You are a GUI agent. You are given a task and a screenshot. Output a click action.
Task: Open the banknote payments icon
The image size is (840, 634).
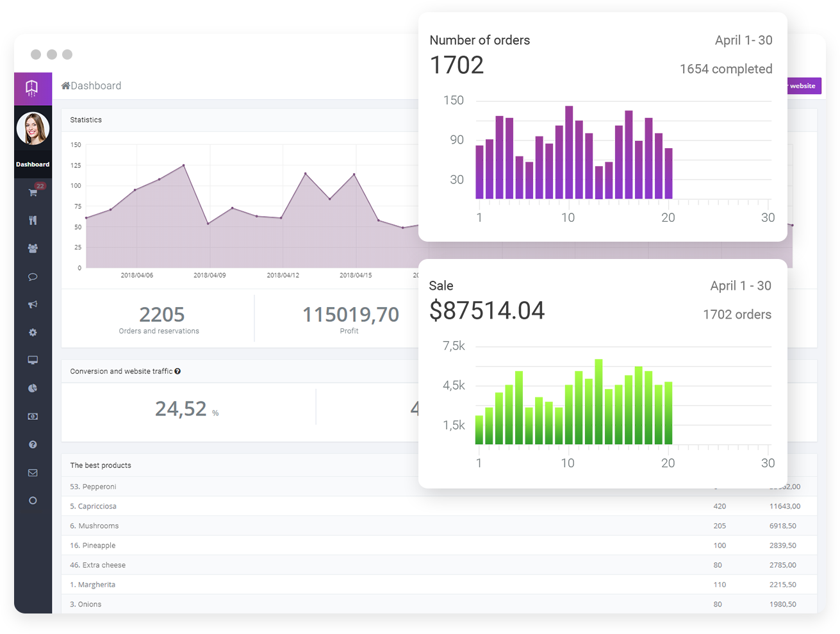click(33, 417)
